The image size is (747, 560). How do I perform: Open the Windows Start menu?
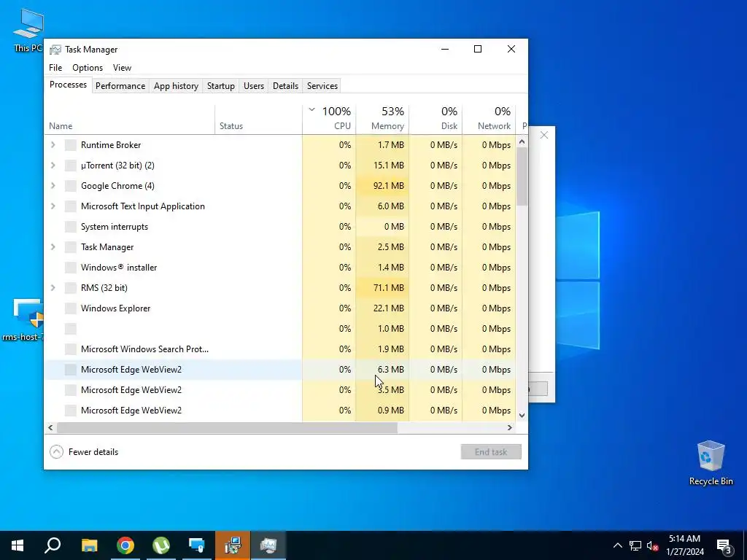[18, 545]
